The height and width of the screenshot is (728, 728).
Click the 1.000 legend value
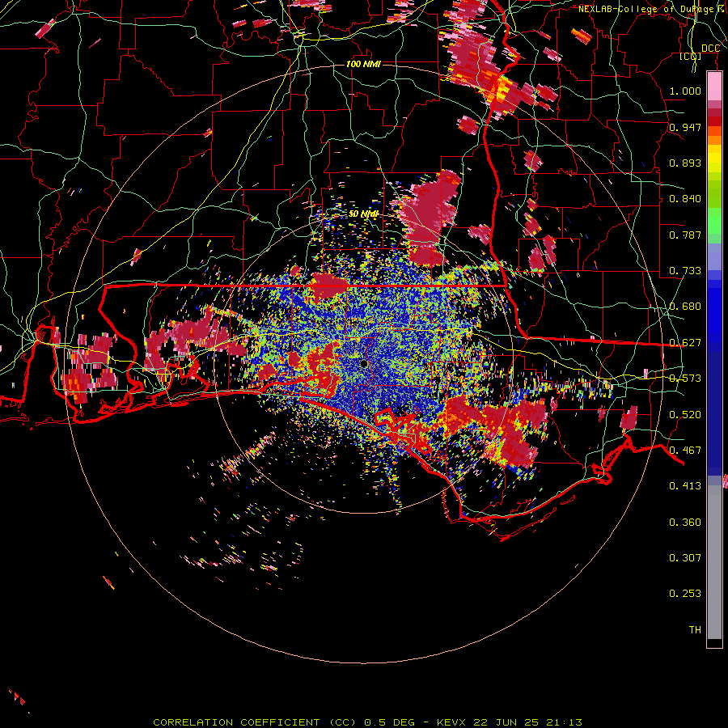coord(685,91)
